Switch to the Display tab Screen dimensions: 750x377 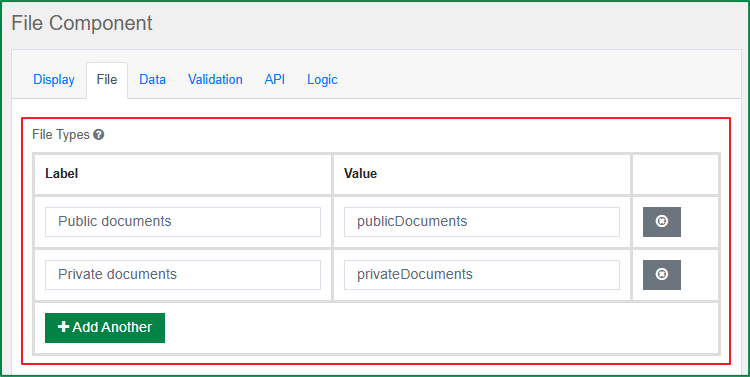54,79
